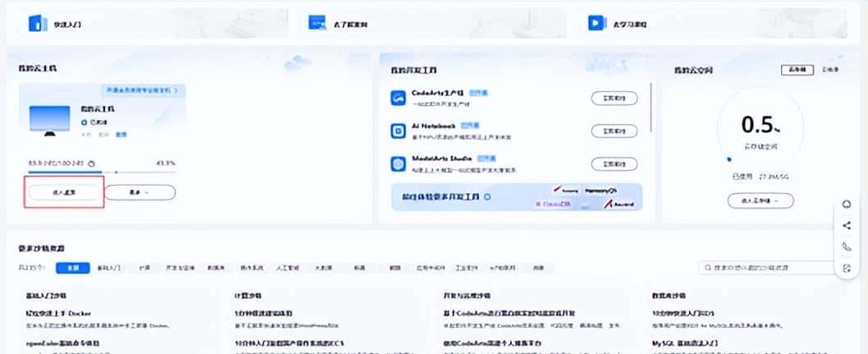Select the 大数据 sandbox filter tab
The width and height of the screenshot is (868, 354).
[323, 268]
